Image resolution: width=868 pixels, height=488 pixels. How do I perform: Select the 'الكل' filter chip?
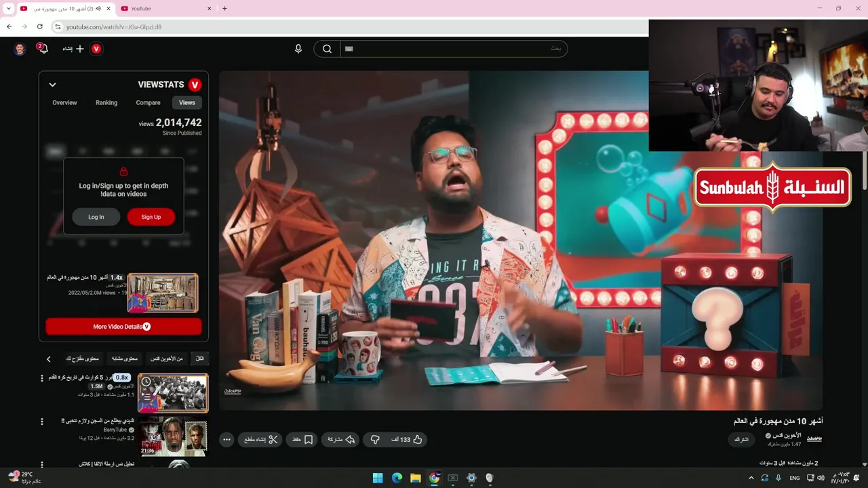pyautogui.click(x=199, y=359)
